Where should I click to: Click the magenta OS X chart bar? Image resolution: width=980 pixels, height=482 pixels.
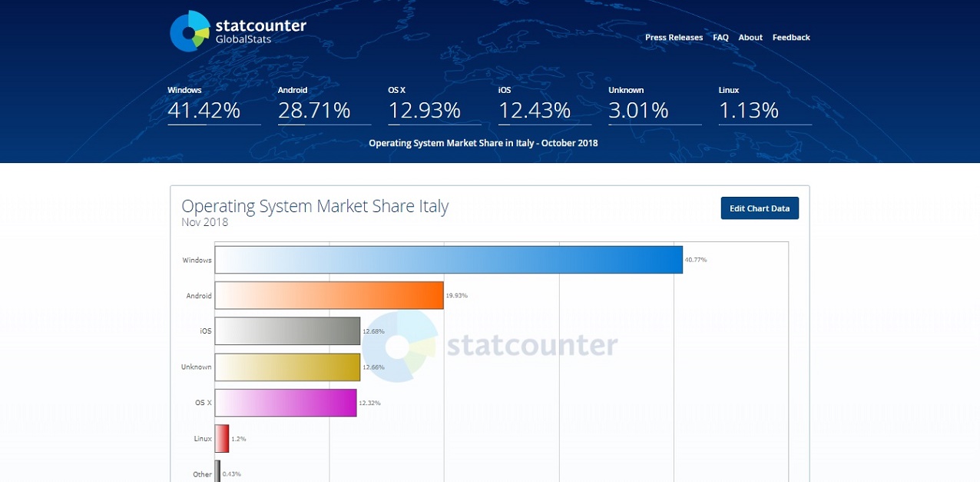click(286, 403)
